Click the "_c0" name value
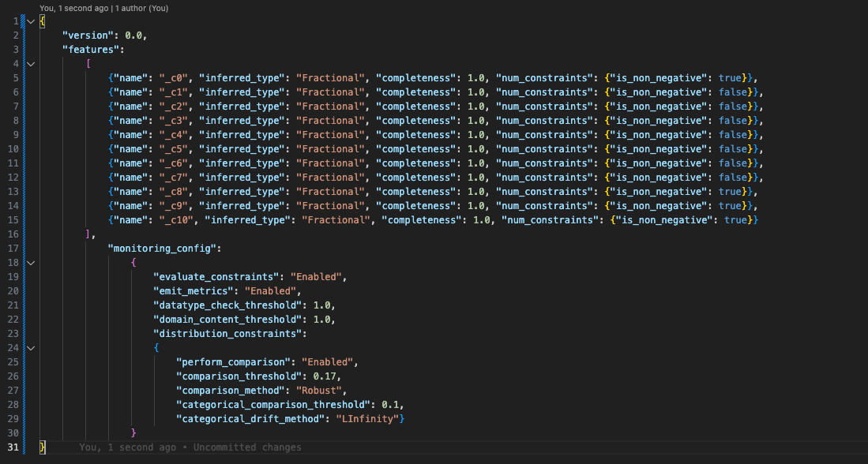The width and height of the screenshot is (868, 464). point(174,78)
